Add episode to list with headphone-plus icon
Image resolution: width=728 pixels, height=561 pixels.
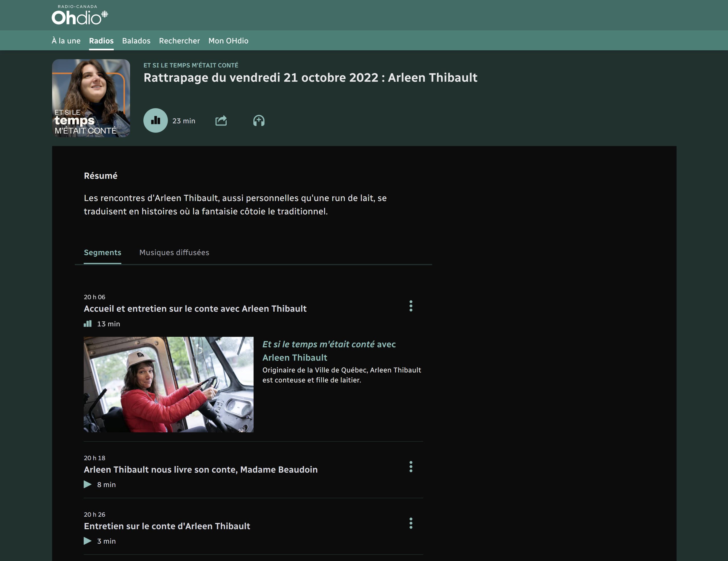[259, 120]
